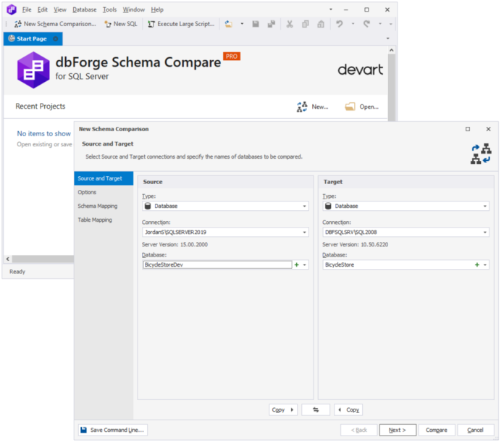Open the Edit menu
Image resolution: width=504 pixels, height=445 pixels.
43,9
